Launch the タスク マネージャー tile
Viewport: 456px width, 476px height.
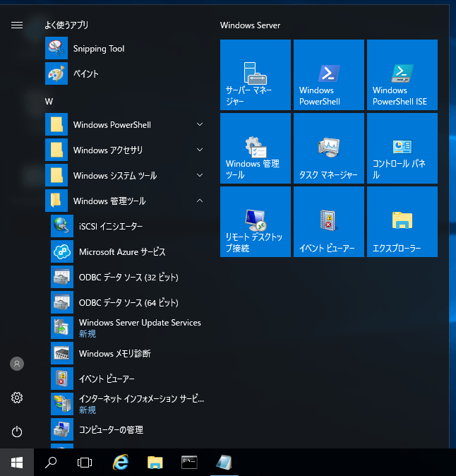point(329,148)
